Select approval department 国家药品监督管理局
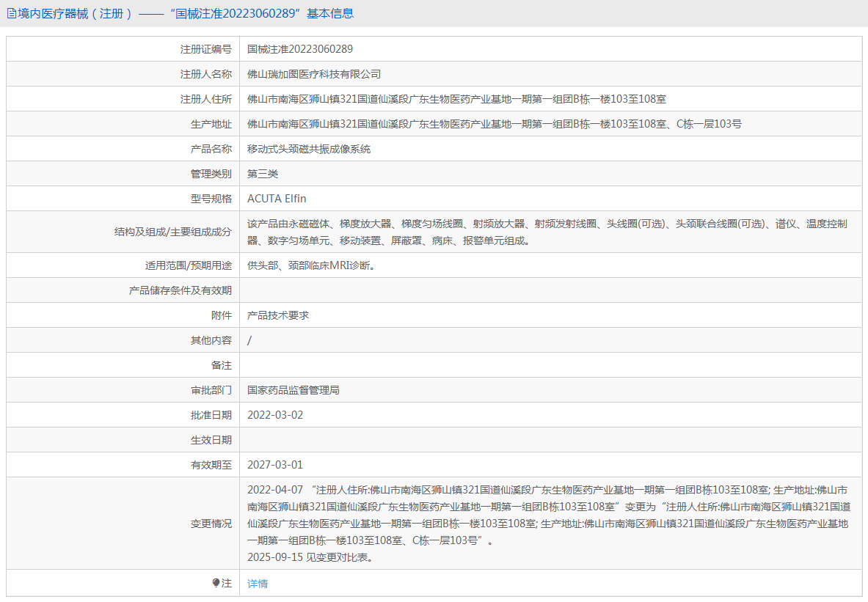The height and width of the screenshot is (602, 868). point(293,390)
